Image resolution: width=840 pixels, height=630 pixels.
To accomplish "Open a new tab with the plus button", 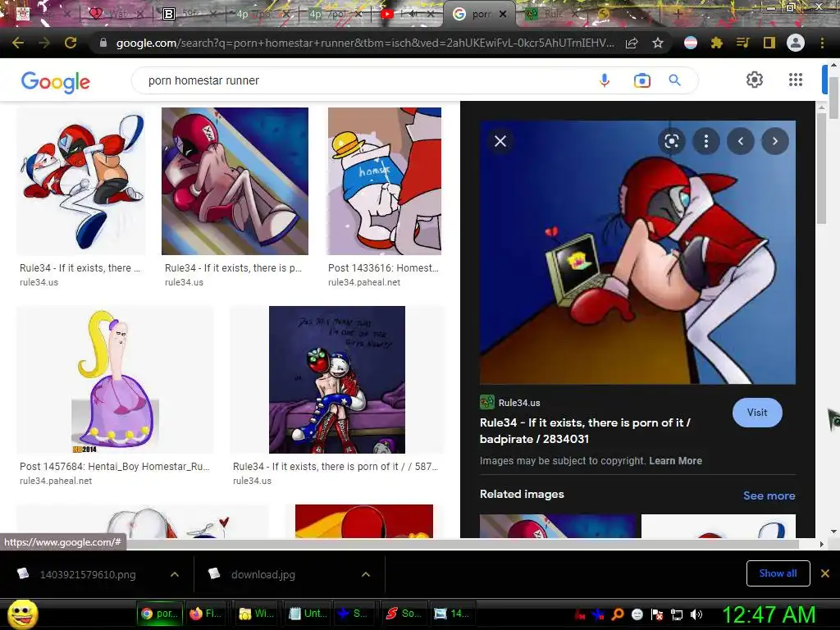I will click(x=678, y=15).
